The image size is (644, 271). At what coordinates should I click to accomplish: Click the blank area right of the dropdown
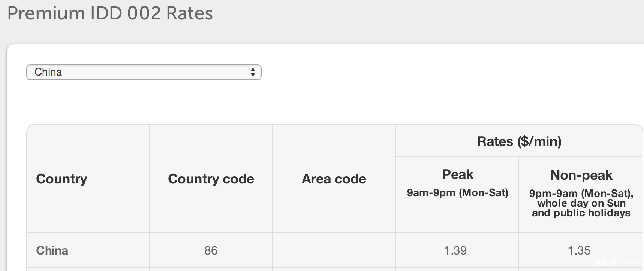click(412, 72)
